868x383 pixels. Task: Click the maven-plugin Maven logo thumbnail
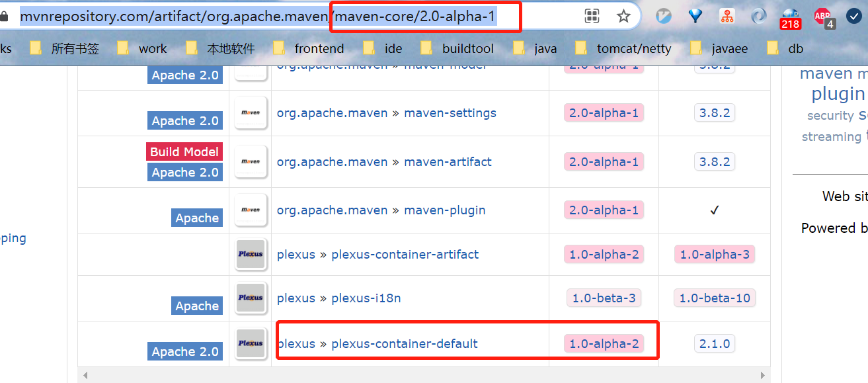click(x=251, y=210)
